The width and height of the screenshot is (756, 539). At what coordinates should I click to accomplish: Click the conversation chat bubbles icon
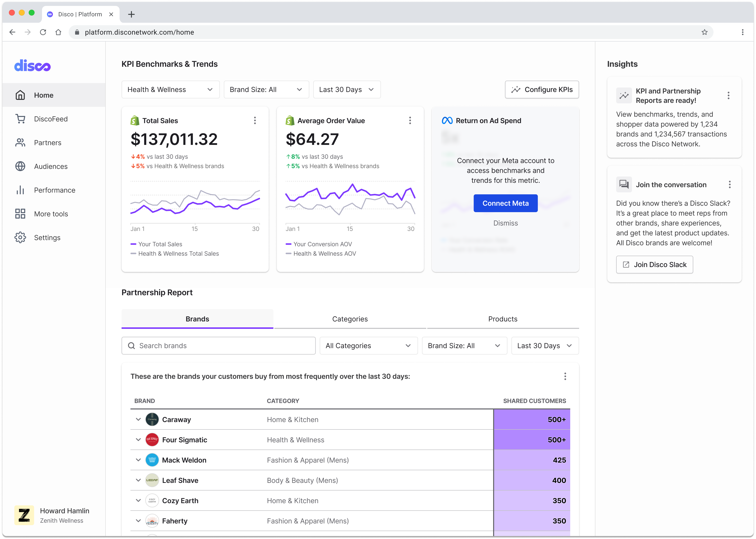624,184
